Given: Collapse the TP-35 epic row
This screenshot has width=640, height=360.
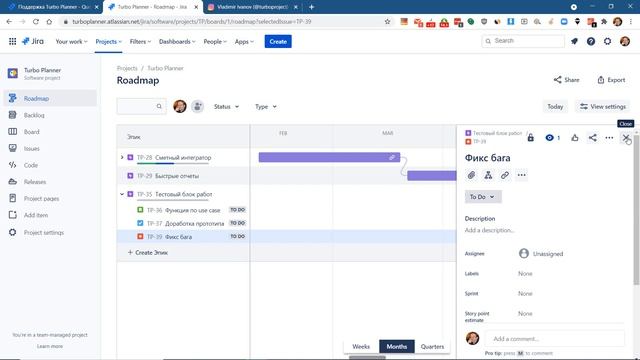Looking at the screenshot, I should (122, 194).
